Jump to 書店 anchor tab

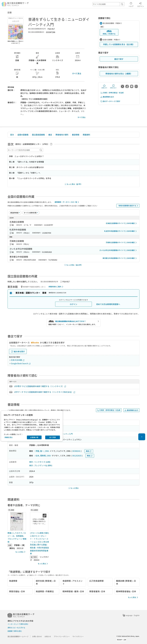coord(50,135)
